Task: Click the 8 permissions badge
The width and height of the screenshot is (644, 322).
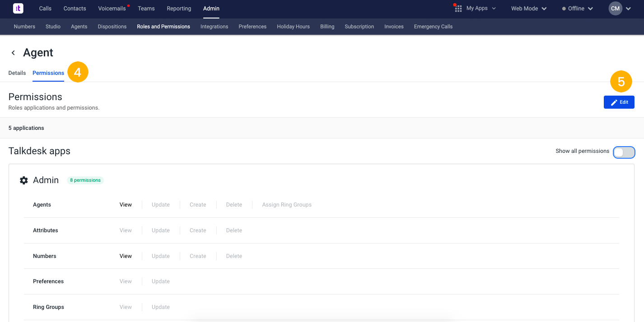Action: (85, 180)
